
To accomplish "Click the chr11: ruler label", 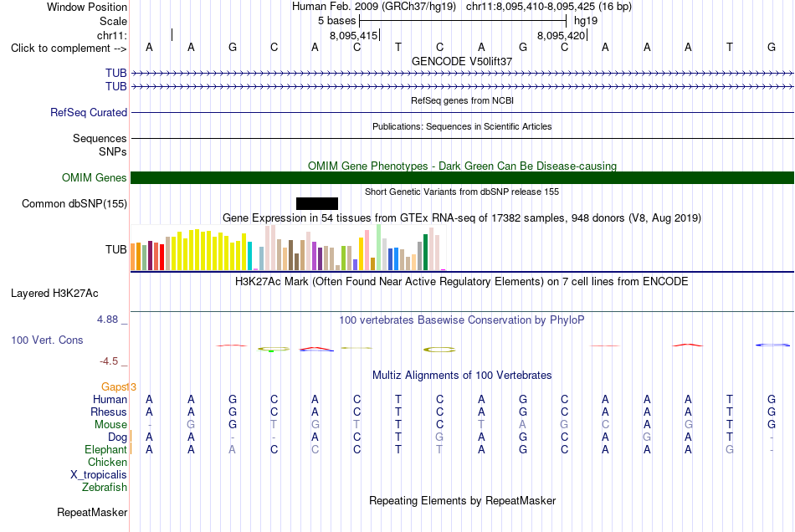I will (x=111, y=35).
